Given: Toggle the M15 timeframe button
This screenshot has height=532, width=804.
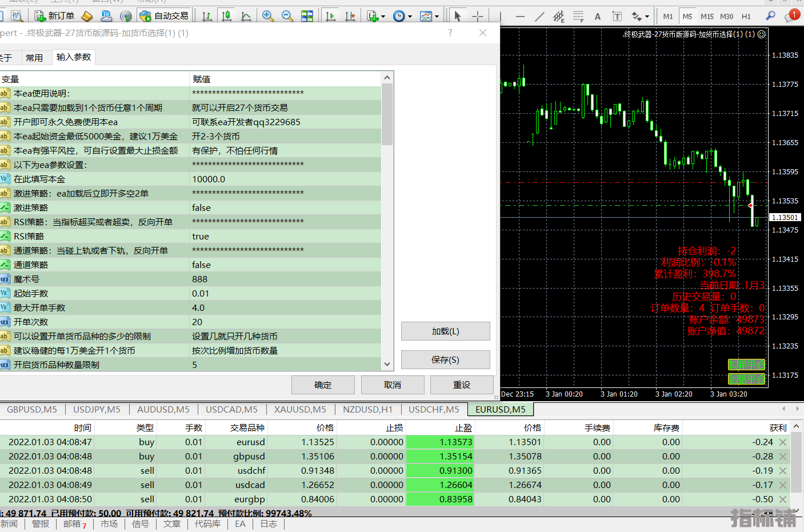Looking at the screenshot, I should coord(707,17).
